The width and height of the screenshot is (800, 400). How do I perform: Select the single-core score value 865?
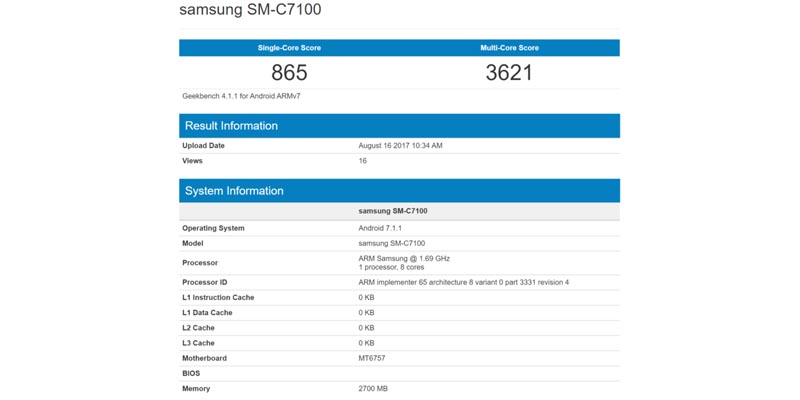[289, 73]
